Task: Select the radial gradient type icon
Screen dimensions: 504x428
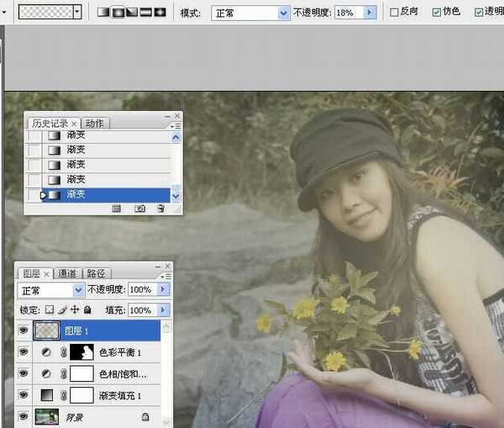Action: point(118,13)
